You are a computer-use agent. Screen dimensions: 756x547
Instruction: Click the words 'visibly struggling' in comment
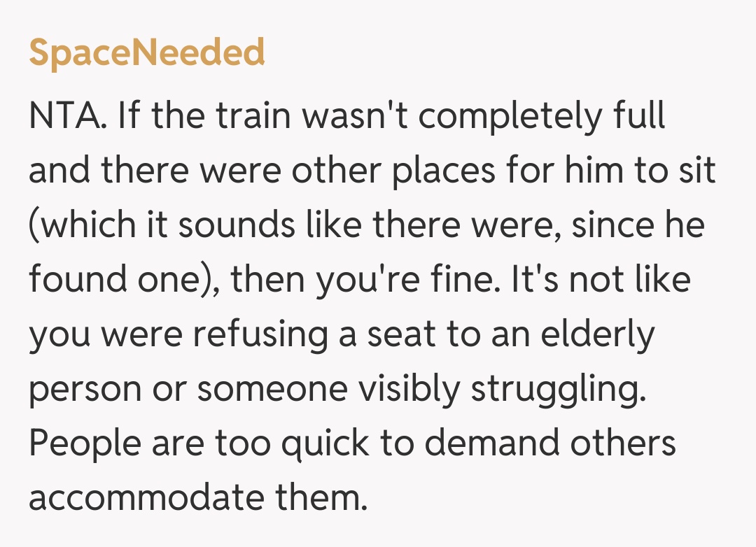(522, 389)
